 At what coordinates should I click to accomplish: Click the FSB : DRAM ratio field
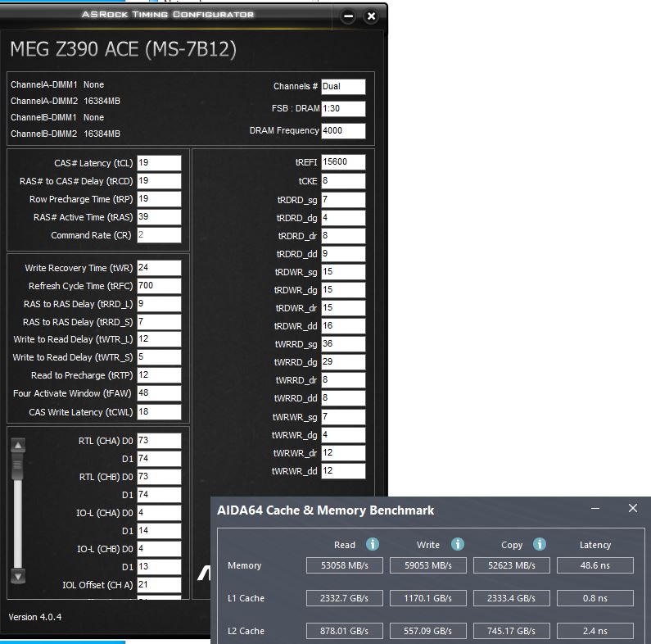(x=343, y=108)
